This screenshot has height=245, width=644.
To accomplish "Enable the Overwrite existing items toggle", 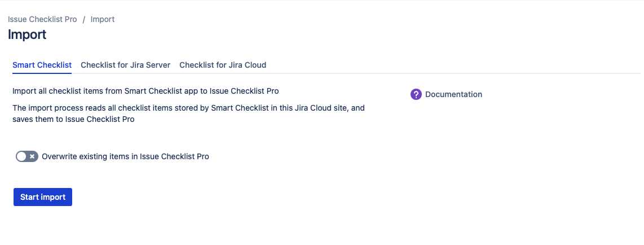I will coord(27,156).
